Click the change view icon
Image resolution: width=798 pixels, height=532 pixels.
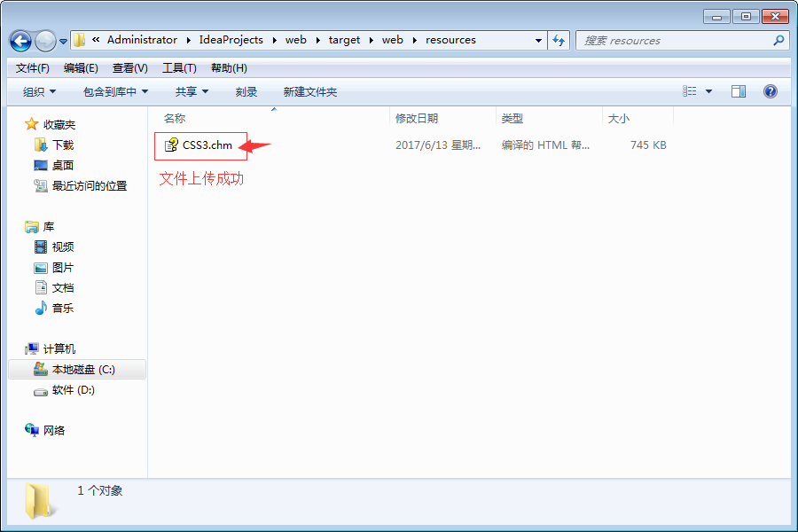[689, 91]
